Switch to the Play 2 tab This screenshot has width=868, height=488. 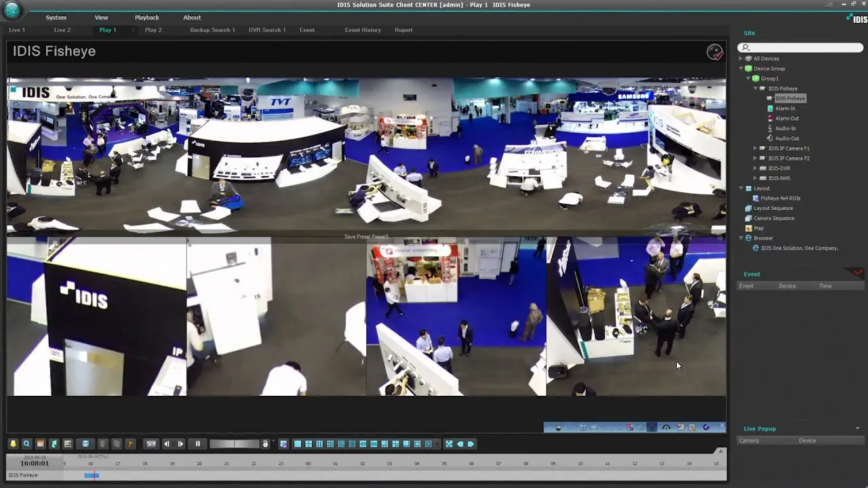point(153,30)
